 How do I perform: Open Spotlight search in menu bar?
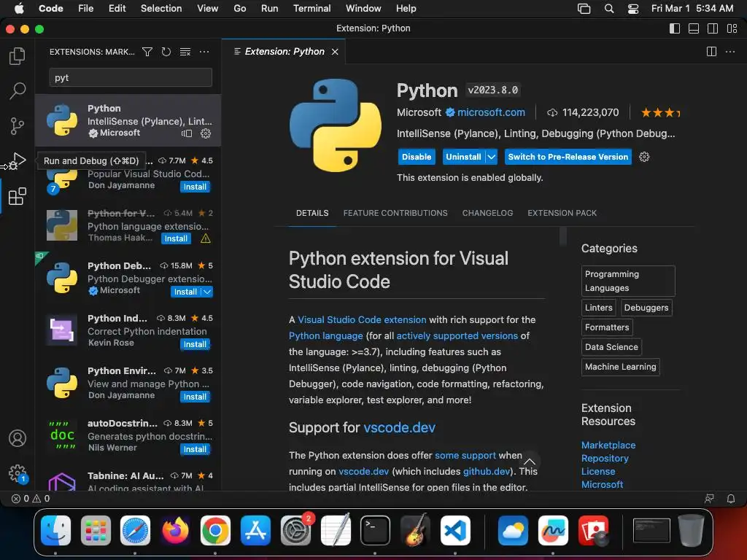(x=609, y=9)
